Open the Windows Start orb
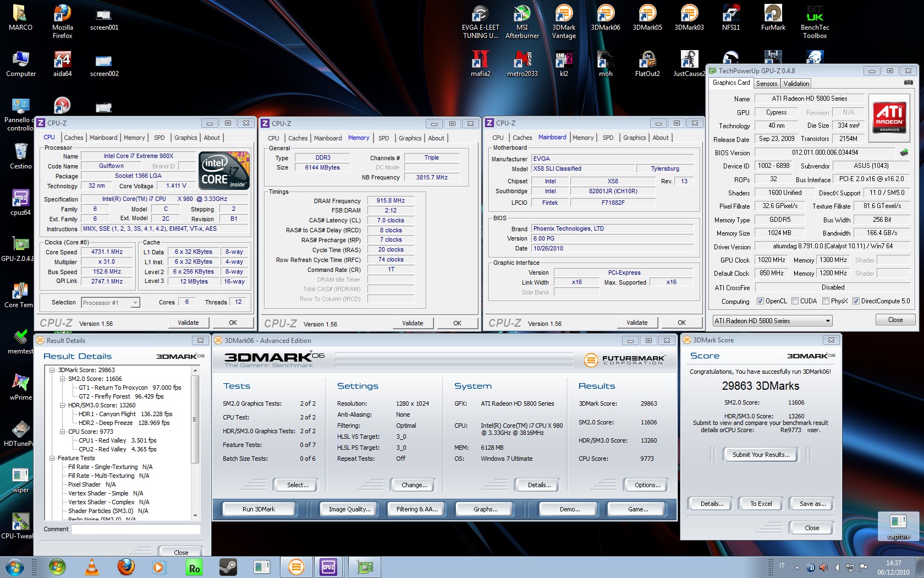Image resolution: width=924 pixels, height=578 pixels. pyautogui.click(x=15, y=567)
